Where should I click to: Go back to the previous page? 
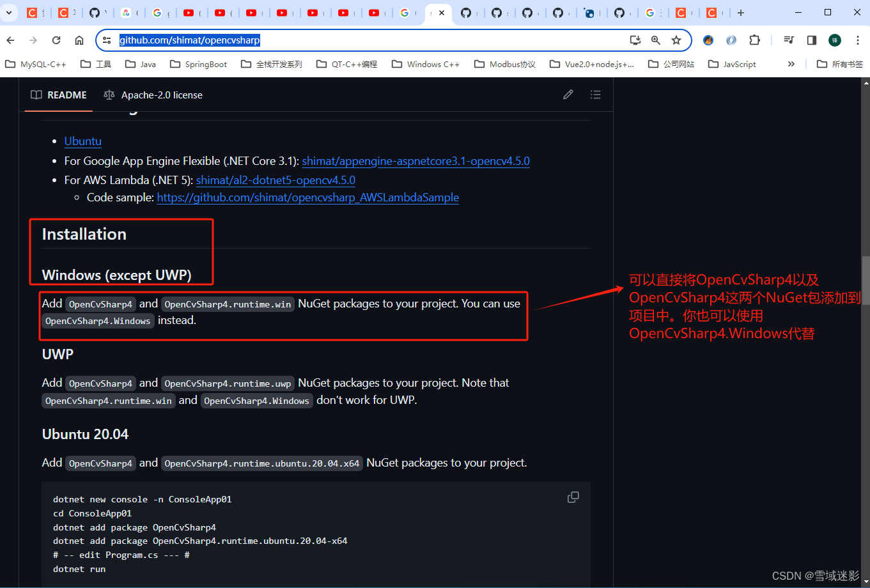(x=10, y=40)
